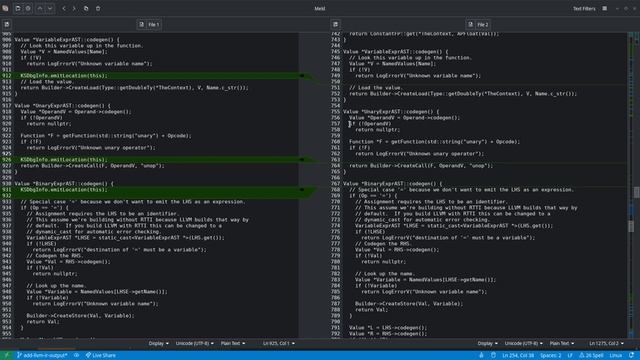Click highlighted line 926 KSDbgInfo.emitLocation(this)
This screenshot has height=360, width=640.
point(64,160)
